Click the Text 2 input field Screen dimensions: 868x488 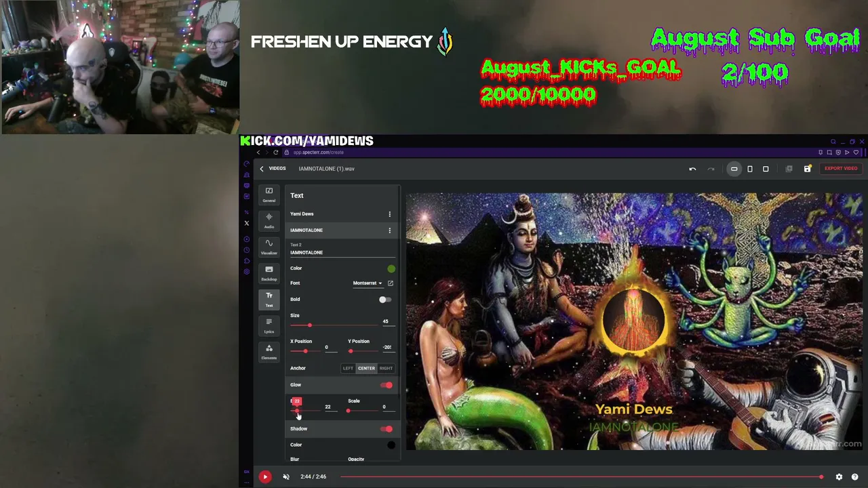click(342, 253)
